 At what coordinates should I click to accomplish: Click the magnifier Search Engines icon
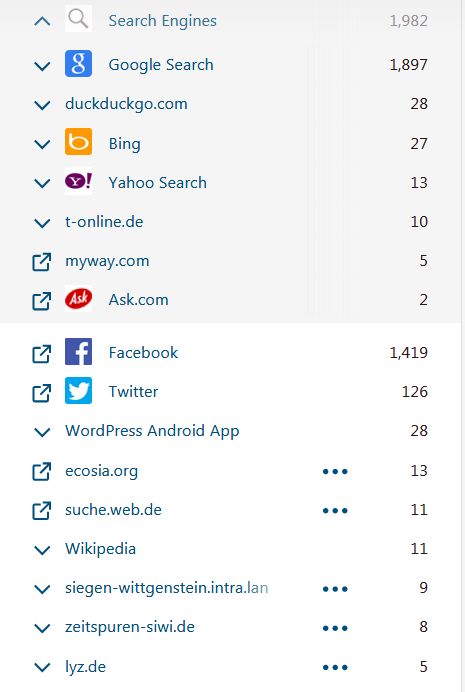[79, 19]
